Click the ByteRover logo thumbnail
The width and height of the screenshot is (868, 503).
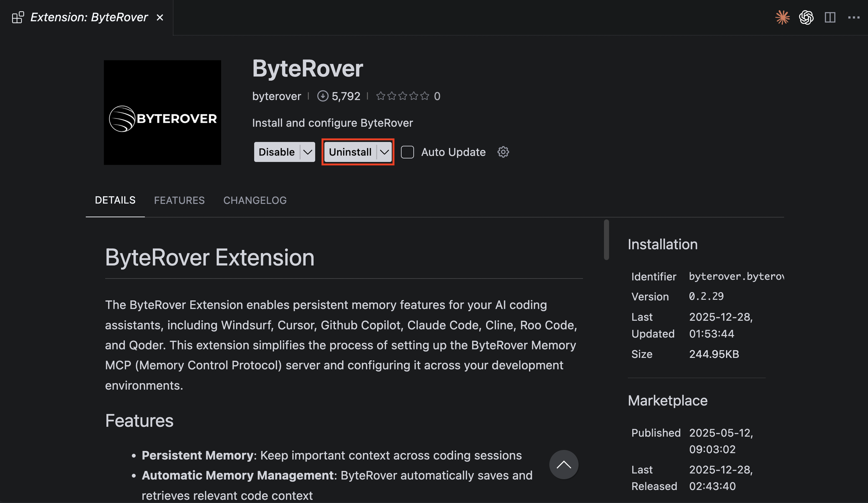pyautogui.click(x=162, y=113)
